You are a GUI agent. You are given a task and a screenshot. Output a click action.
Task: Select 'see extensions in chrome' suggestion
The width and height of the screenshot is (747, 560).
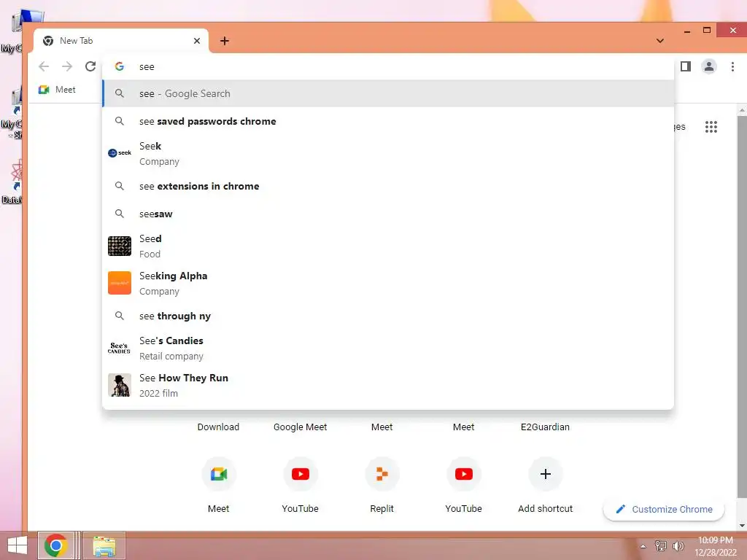pyautogui.click(x=388, y=186)
